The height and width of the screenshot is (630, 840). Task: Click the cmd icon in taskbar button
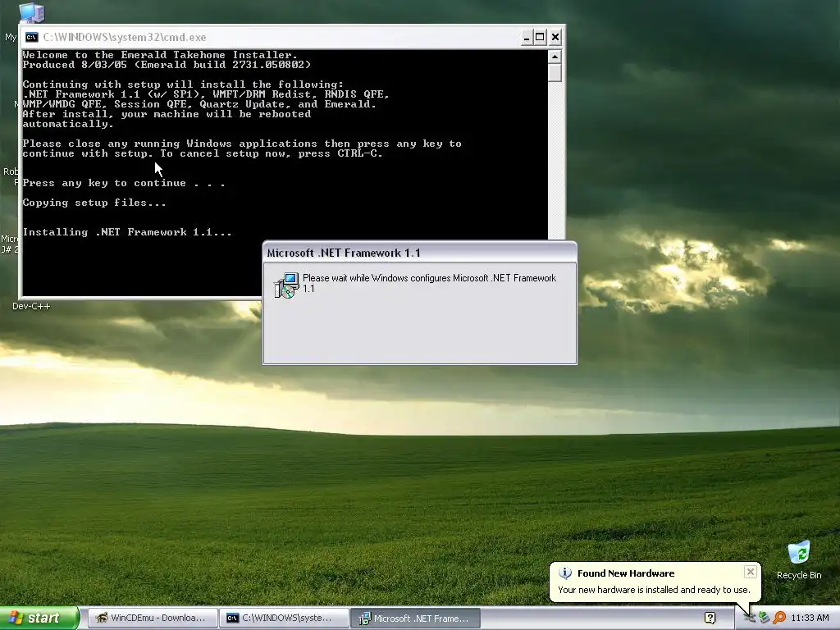pos(232,619)
